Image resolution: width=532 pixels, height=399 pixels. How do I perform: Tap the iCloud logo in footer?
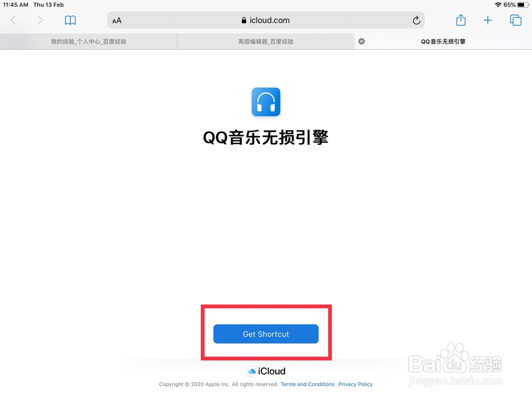(x=266, y=371)
